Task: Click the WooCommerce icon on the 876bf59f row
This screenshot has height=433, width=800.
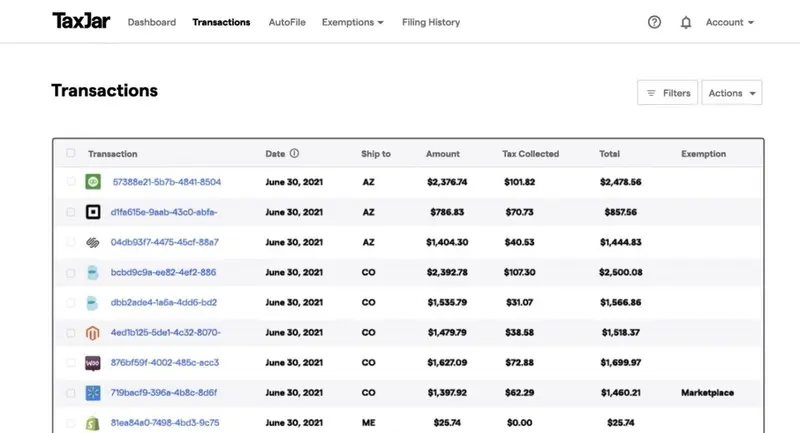Action: click(93, 362)
